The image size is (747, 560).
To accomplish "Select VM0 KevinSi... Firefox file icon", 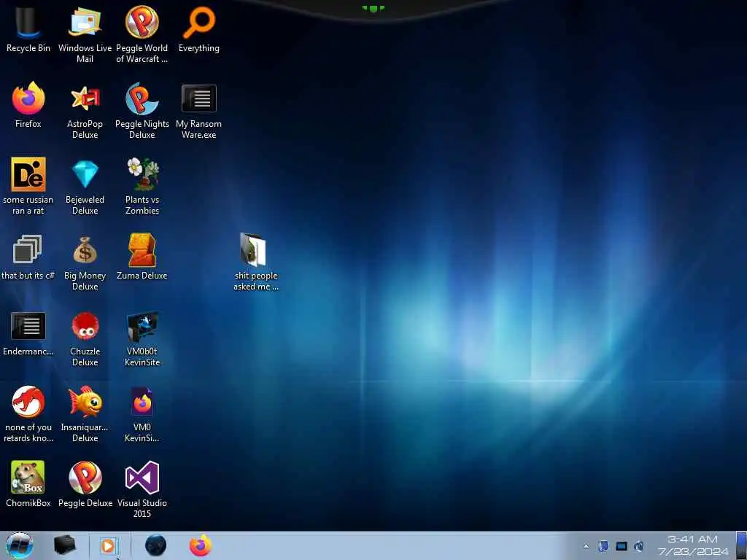I will [142, 414].
